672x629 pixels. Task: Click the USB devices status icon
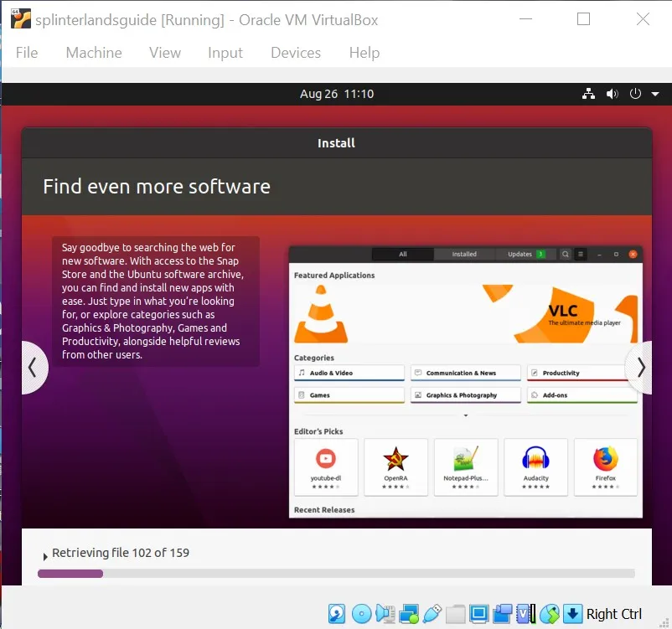tap(432, 614)
